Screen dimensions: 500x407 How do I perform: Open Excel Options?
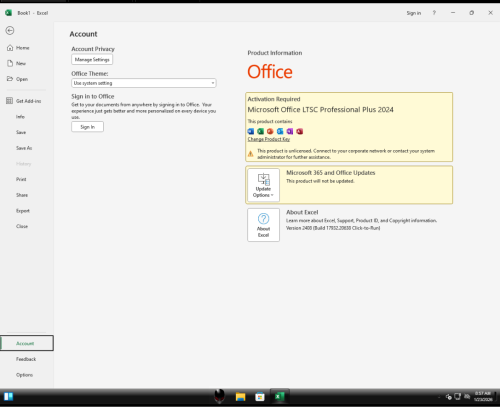pyautogui.click(x=24, y=375)
